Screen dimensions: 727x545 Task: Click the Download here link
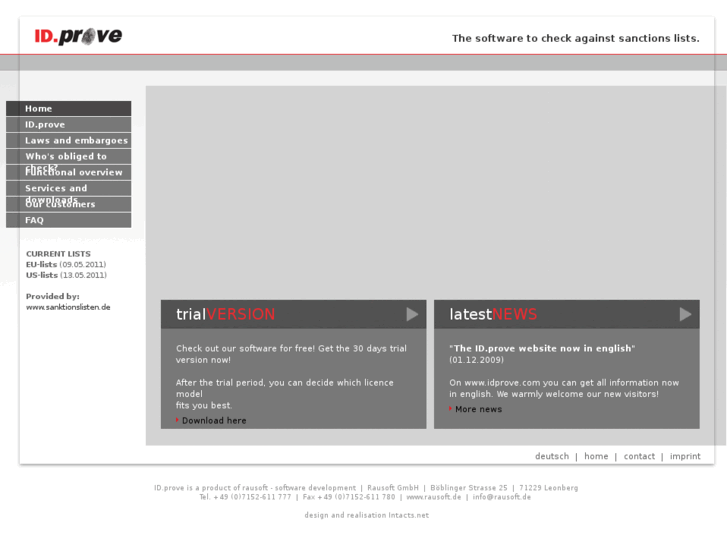pyautogui.click(x=214, y=421)
